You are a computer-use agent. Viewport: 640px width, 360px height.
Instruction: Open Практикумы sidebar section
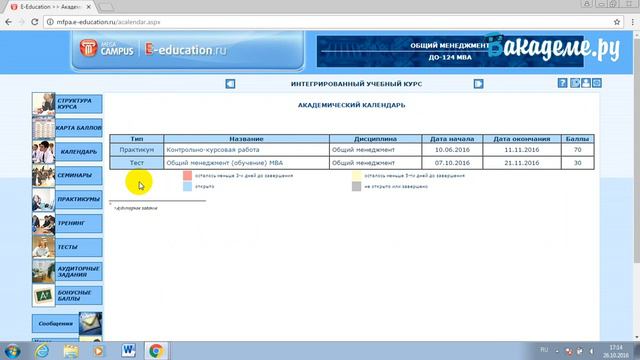(x=79, y=199)
